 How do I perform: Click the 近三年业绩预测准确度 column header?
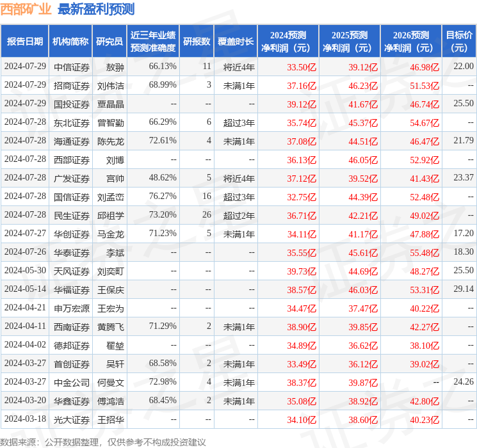click(x=153, y=42)
